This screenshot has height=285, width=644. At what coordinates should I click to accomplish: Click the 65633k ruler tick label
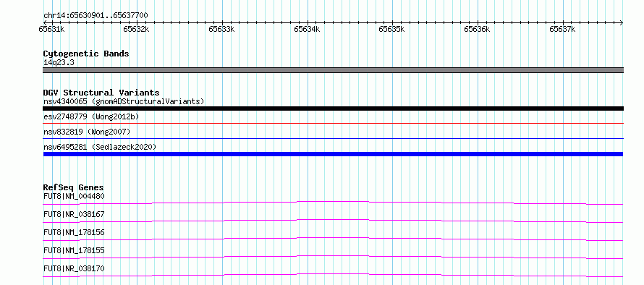222,29
